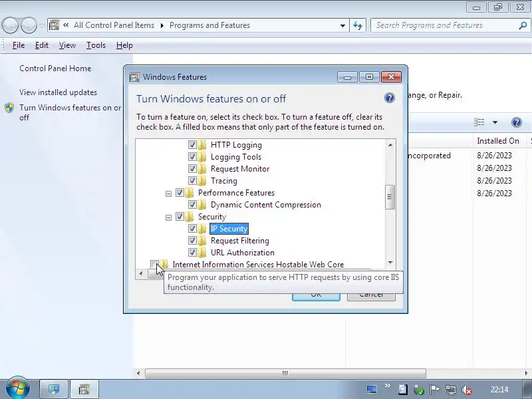Screen dimensions: 532x399
Task: Uncheck the Logging Tools checkbox
Action: pos(192,157)
